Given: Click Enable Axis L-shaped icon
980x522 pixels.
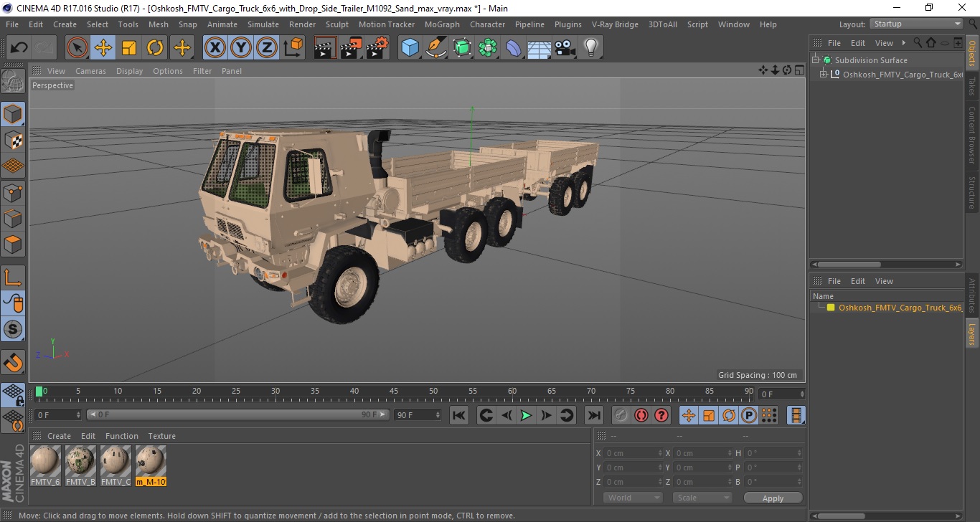Looking at the screenshot, I should click(x=13, y=277).
